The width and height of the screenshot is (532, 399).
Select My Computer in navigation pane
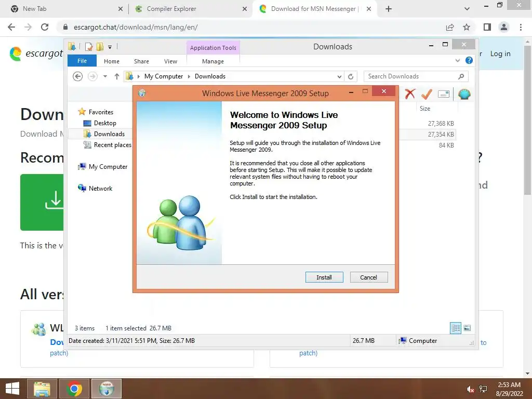108,167
